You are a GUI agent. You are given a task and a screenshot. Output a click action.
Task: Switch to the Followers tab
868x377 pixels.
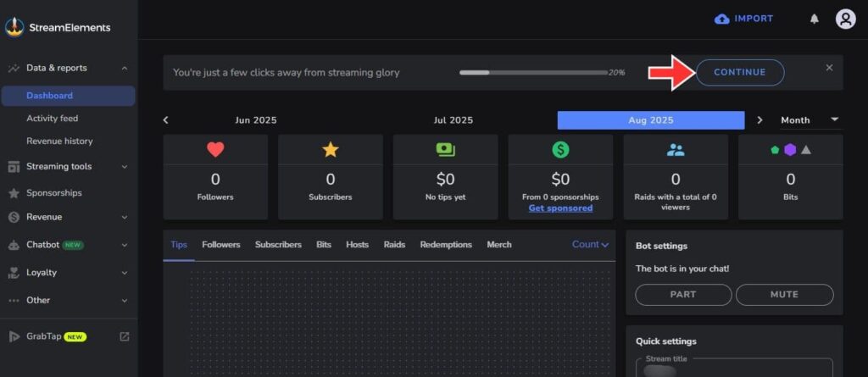(221, 245)
